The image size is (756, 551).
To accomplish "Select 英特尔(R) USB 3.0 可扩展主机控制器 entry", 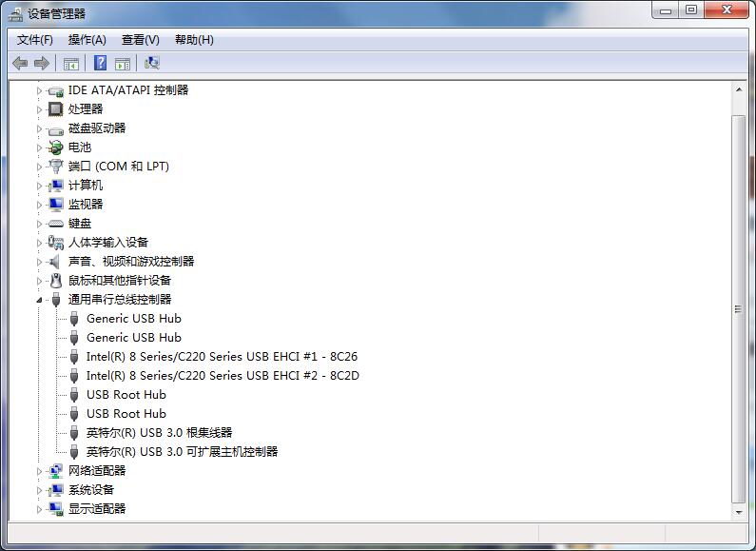I will coord(182,452).
